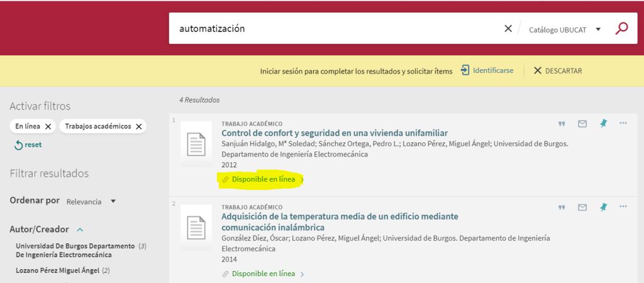Image resolution: width=644 pixels, height=283 pixels.
Task: Click document thumbnail of Adquisición de la temperatura
Action: click(196, 227)
